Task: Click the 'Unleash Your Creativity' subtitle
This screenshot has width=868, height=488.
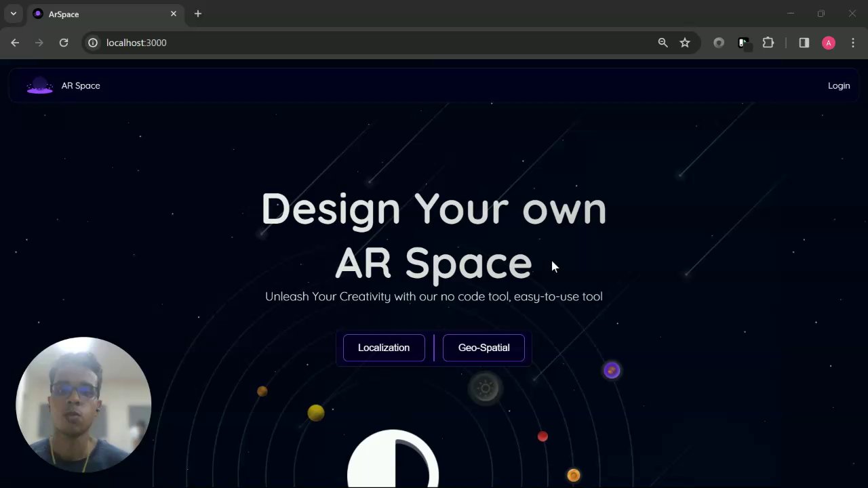Action: click(x=434, y=296)
